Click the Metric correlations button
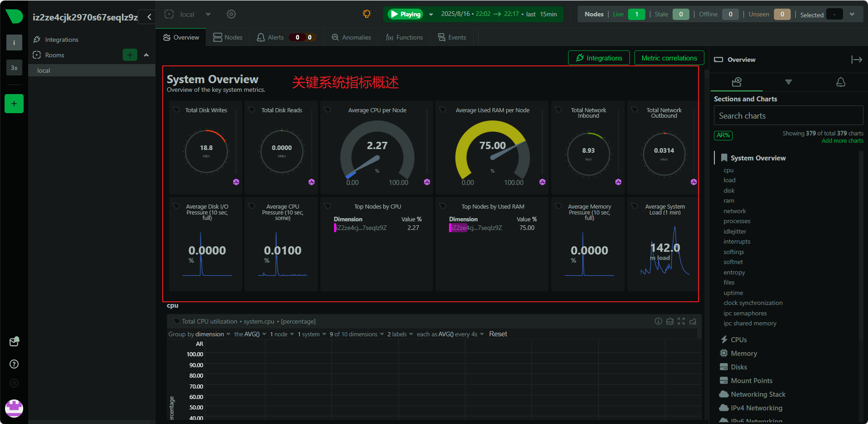The image size is (868, 424). (669, 58)
